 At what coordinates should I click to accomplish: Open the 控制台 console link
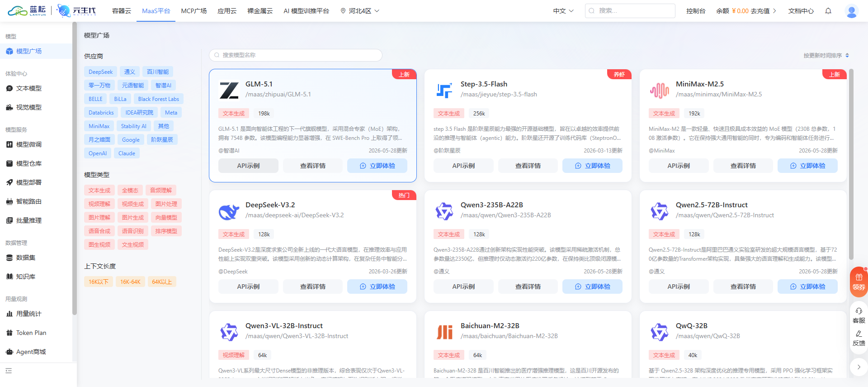696,11
